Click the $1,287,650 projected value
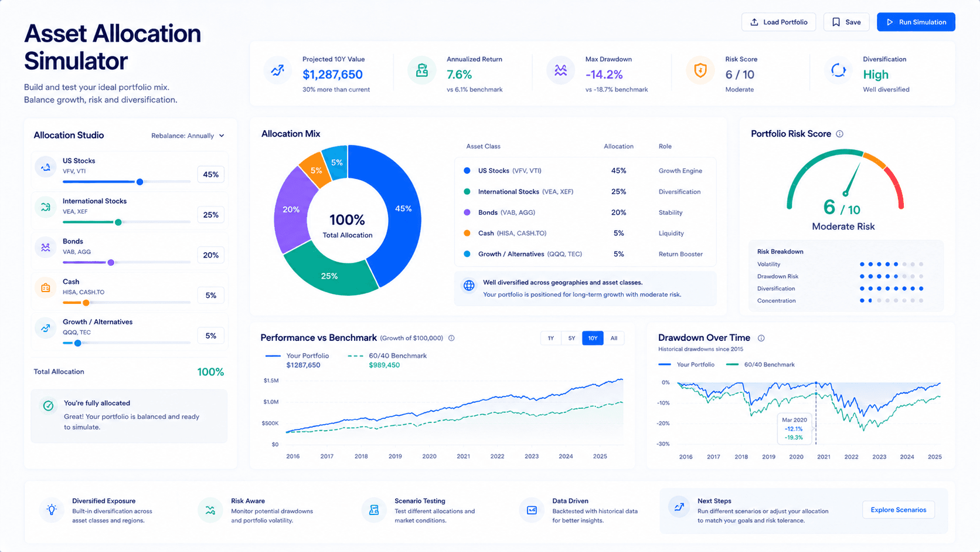Viewport: 980px width, 552px height. (332, 74)
